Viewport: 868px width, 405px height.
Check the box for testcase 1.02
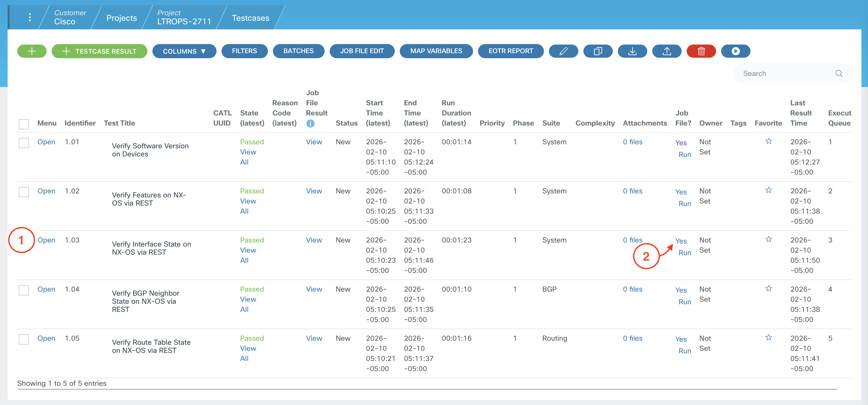[24, 192]
